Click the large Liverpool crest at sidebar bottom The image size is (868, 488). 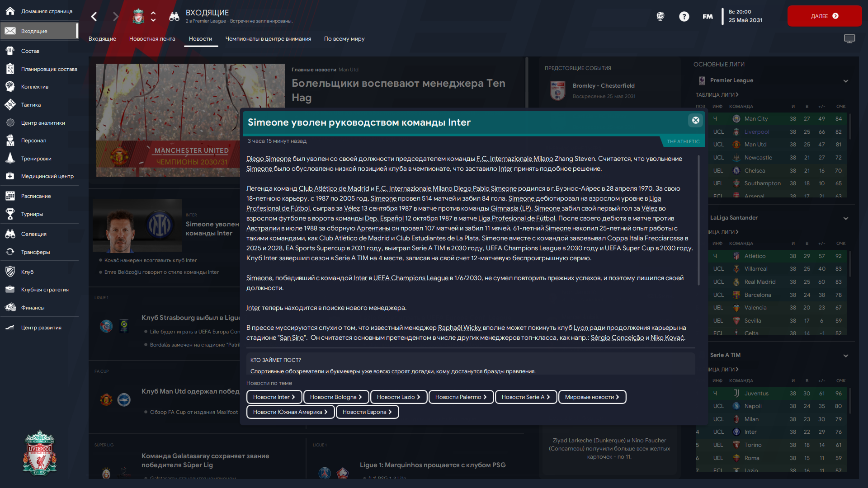(x=40, y=452)
